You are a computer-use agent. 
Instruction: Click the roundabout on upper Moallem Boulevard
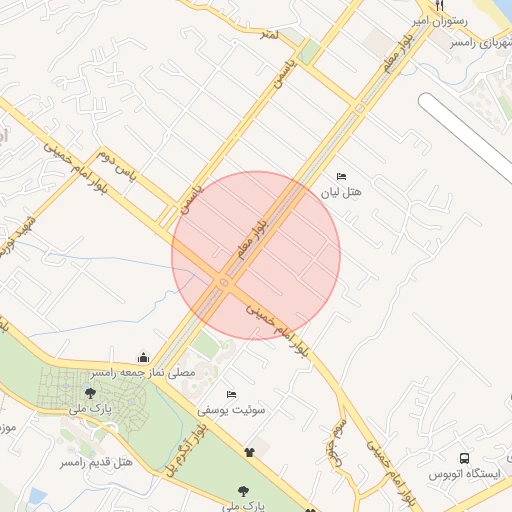click(360, 108)
